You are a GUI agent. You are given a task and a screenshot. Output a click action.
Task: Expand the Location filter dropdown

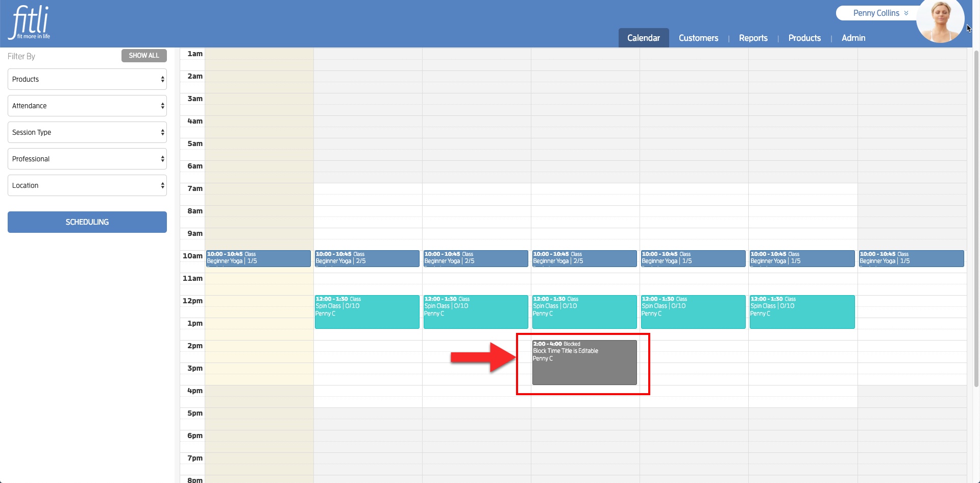(x=87, y=185)
